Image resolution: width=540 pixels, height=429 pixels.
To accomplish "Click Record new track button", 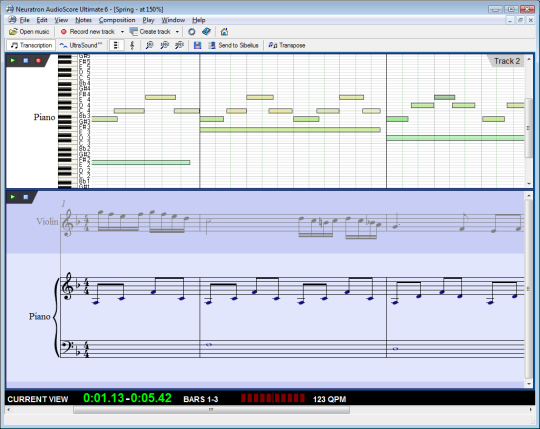I will (x=88, y=32).
